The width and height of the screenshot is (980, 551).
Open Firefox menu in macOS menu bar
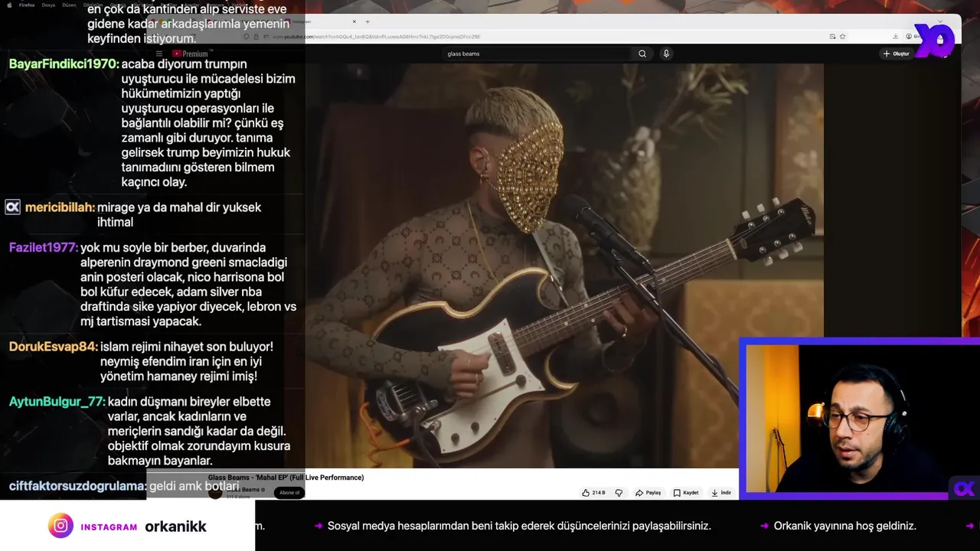point(26,5)
